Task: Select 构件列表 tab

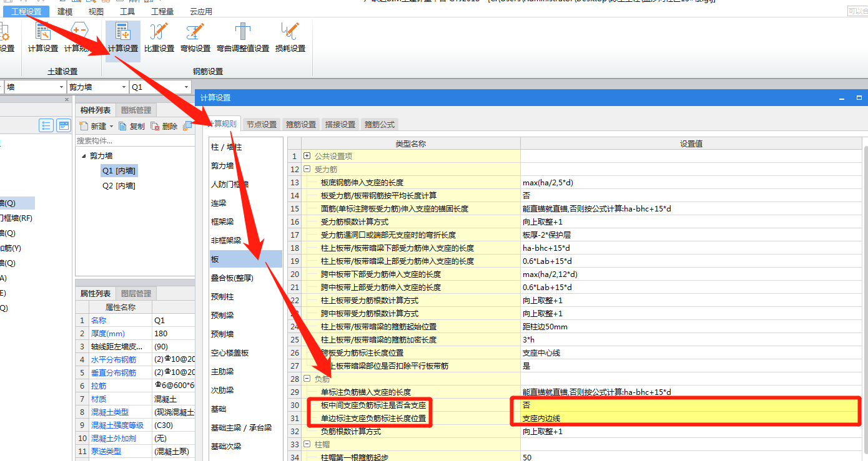Action: coord(96,110)
